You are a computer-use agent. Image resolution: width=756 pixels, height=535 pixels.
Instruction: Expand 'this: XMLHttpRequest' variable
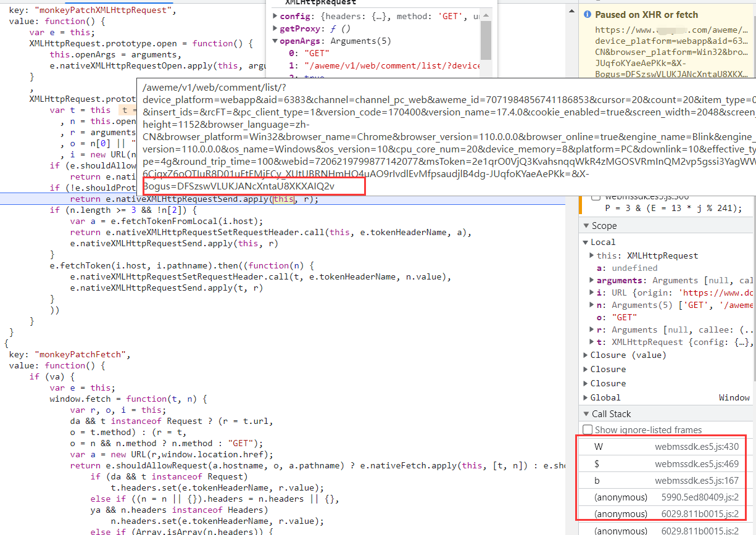592,255
